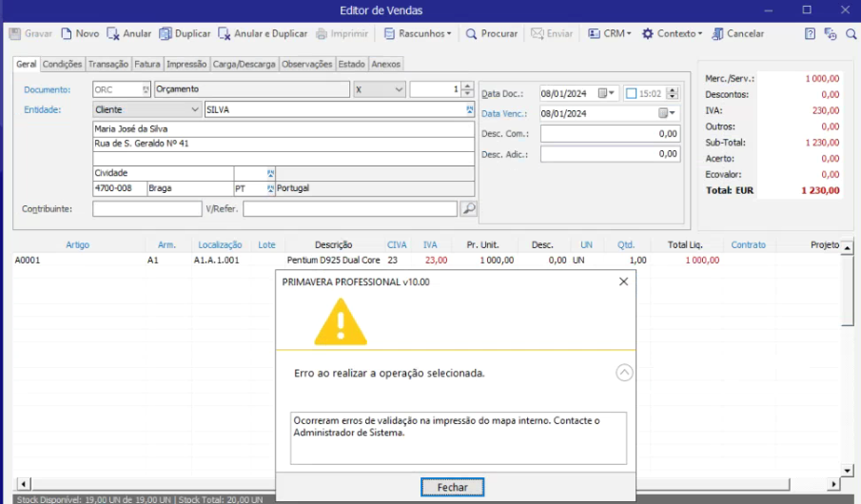Expand the Cliente entity type dropdown
The image size is (861, 504).
coord(194,110)
